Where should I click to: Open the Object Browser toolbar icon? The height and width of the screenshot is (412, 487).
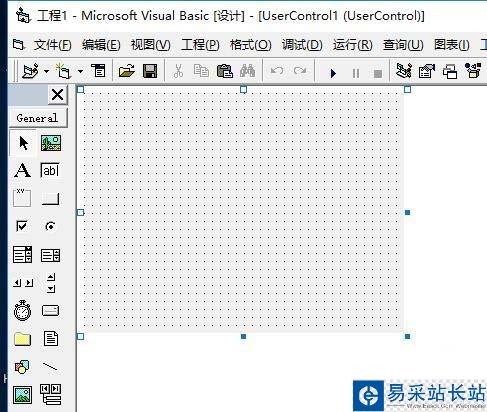(x=473, y=71)
